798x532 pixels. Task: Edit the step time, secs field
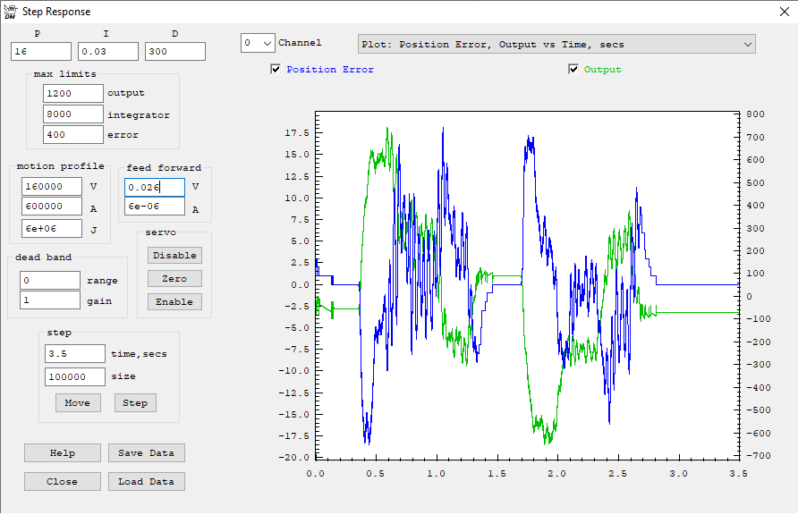(75, 353)
